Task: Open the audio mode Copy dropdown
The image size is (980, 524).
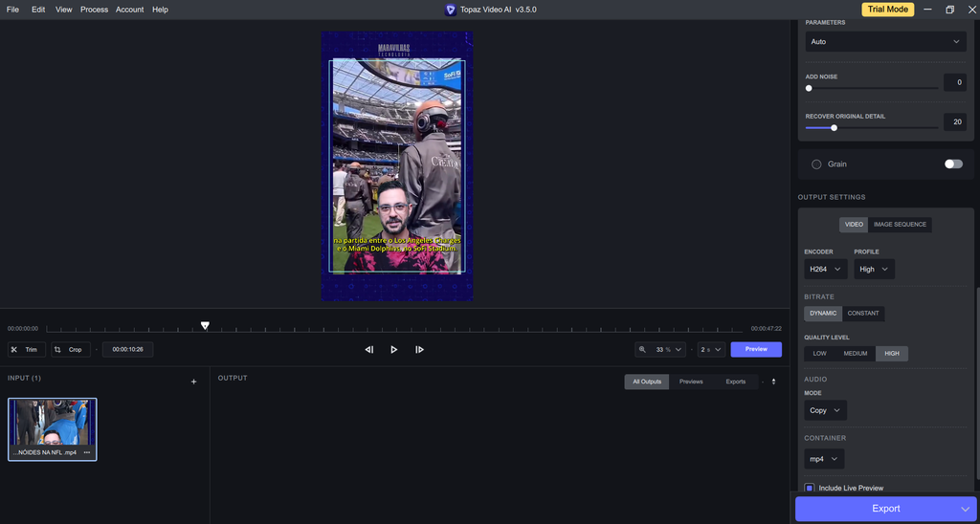Action: click(x=826, y=410)
